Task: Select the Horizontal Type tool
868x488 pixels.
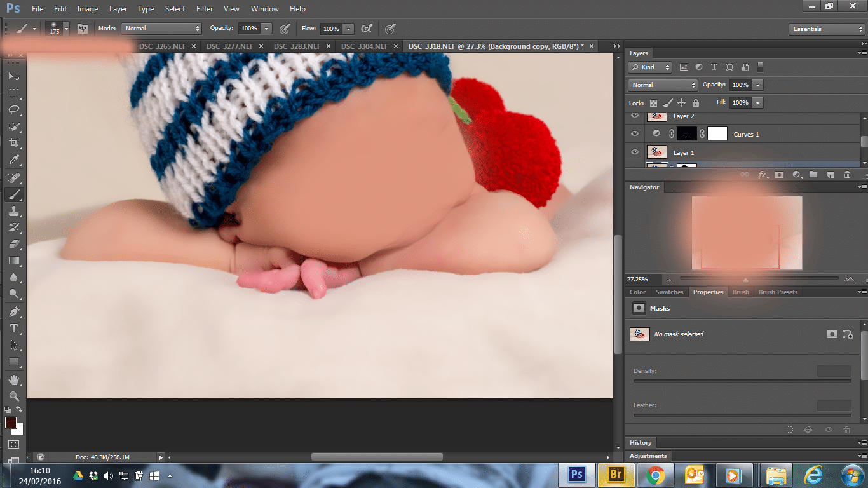Action: pos(14,329)
